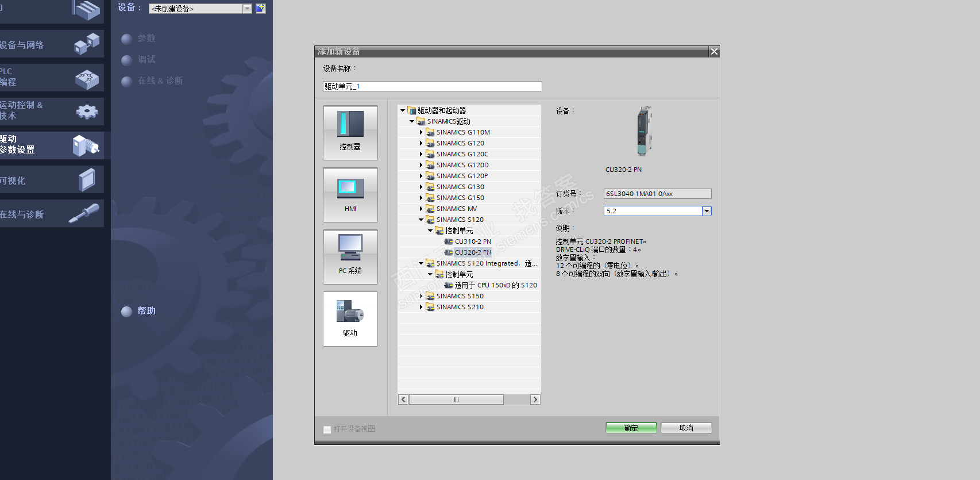Open the 在线与诊断 screwdriver icon
The width and height of the screenshot is (980, 480).
(84, 214)
